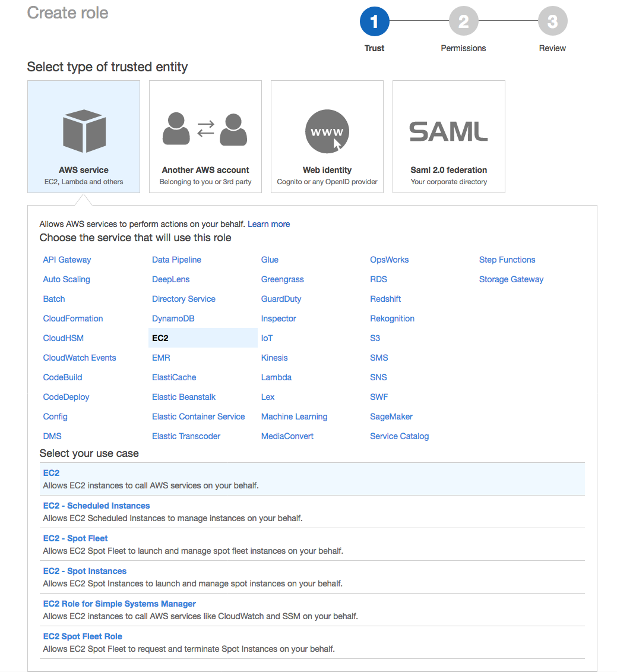Viewport: 617px width, 672px height.
Task: Choose CodeBuild service
Action: [62, 377]
